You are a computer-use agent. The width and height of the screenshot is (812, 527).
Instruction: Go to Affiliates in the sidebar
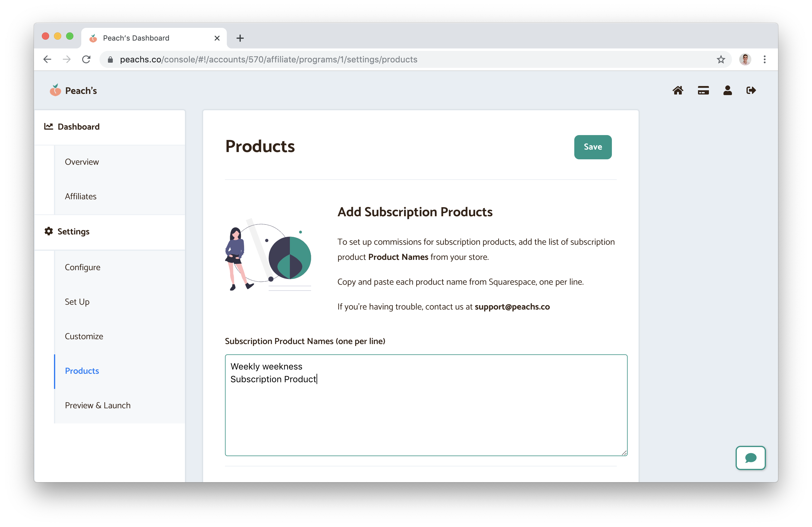tap(81, 196)
